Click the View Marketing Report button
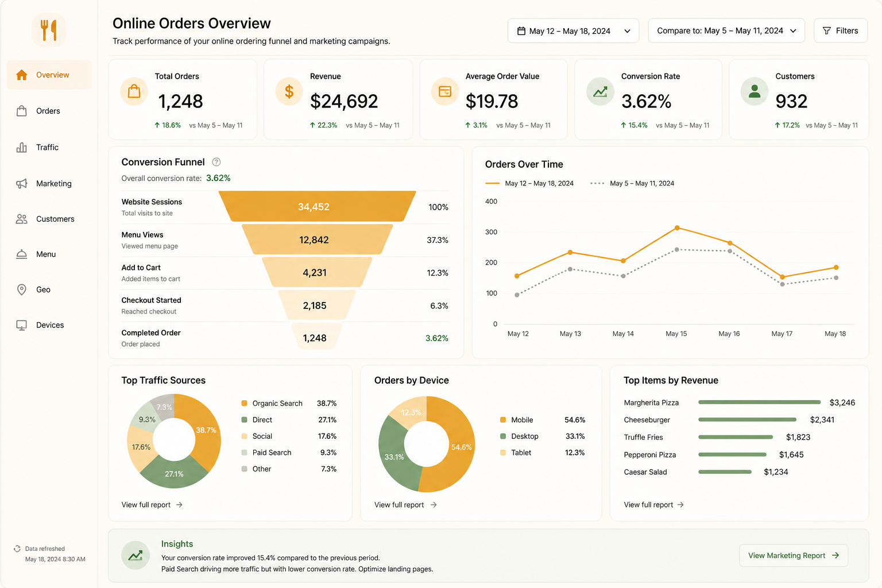Image resolution: width=882 pixels, height=588 pixels. pos(794,555)
